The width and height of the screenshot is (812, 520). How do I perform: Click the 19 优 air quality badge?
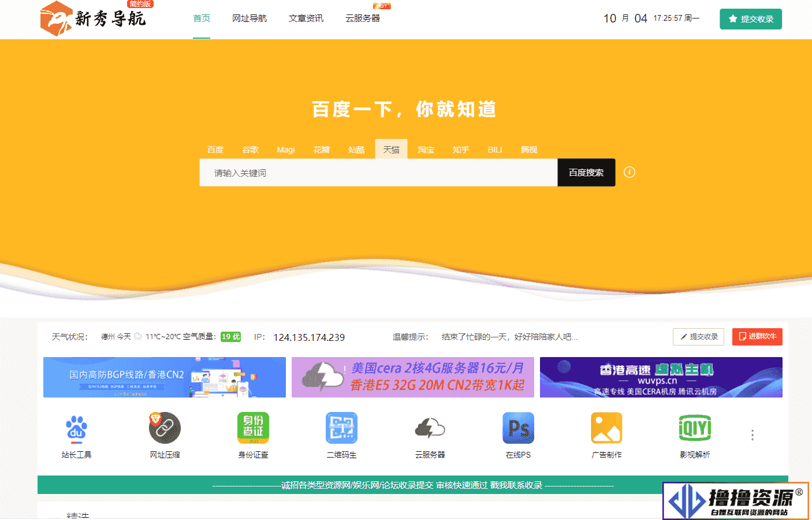230,337
